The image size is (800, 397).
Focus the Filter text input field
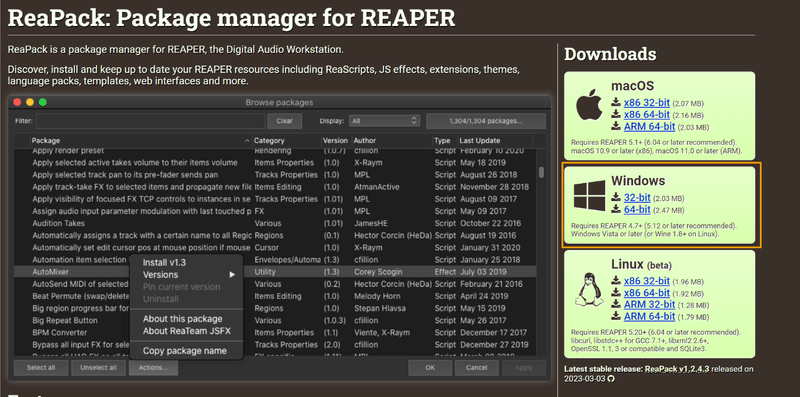click(x=150, y=121)
